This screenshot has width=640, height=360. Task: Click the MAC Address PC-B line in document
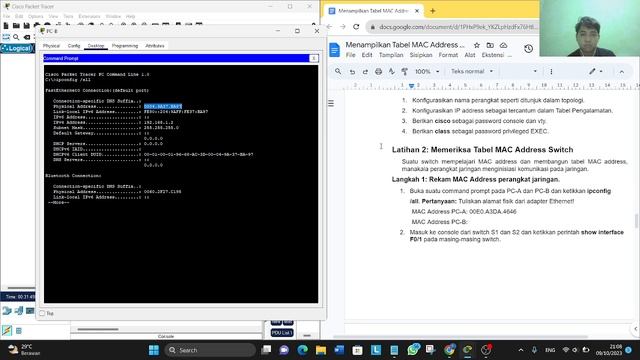click(439, 222)
